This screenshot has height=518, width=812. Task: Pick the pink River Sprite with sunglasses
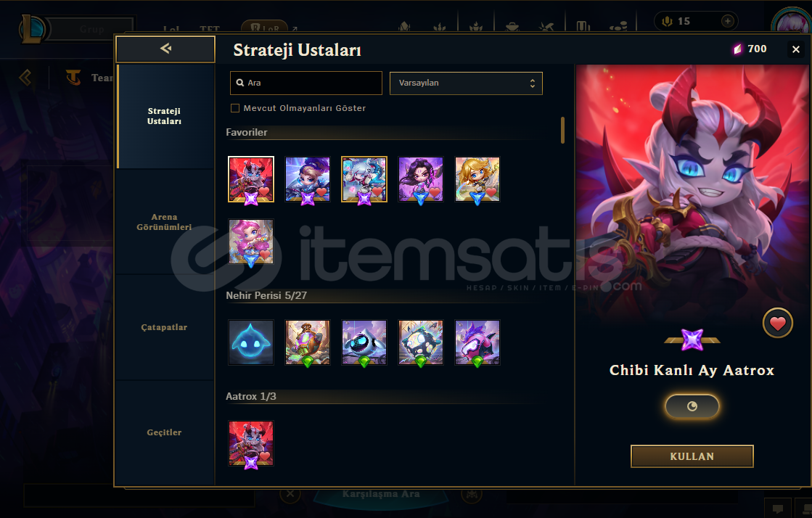coord(477,342)
